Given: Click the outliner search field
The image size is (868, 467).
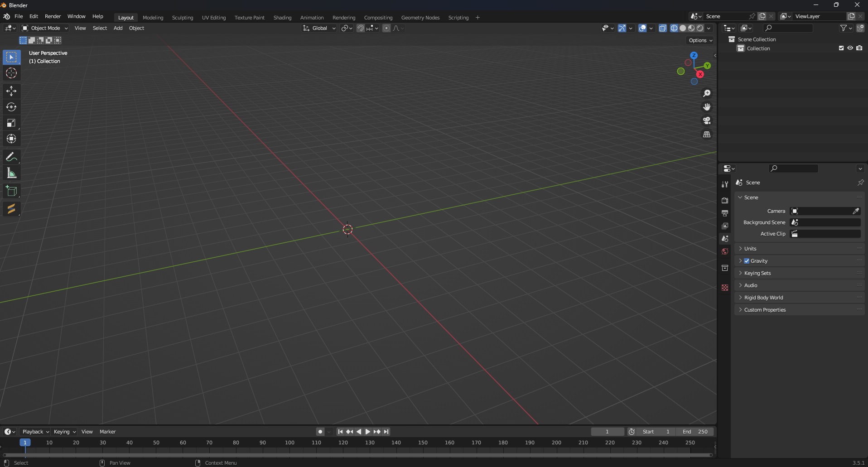Looking at the screenshot, I should click(x=788, y=28).
